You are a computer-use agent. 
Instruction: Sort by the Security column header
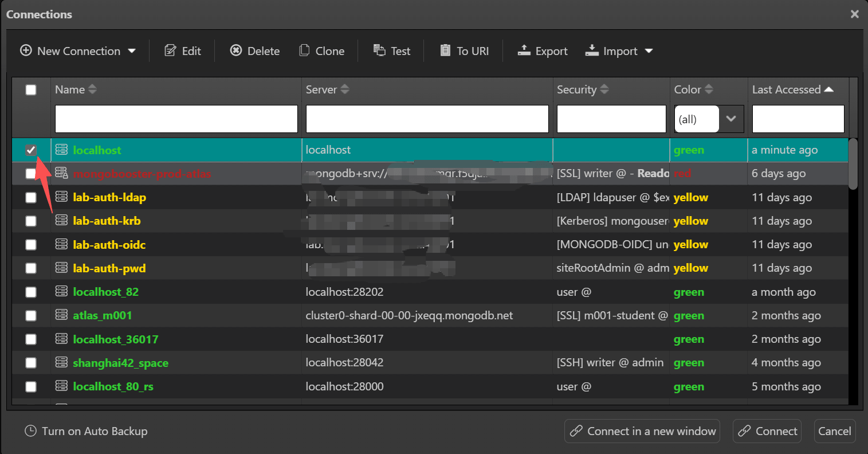583,89
